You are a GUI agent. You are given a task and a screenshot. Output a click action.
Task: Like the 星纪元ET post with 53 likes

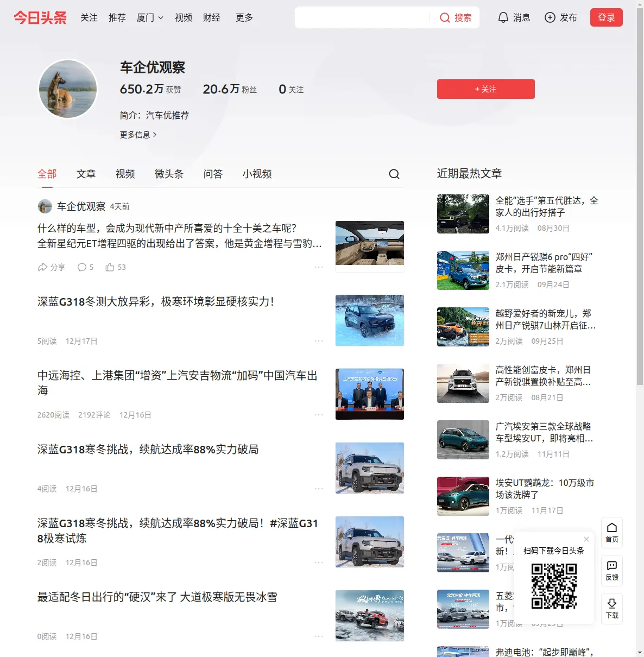116,267
